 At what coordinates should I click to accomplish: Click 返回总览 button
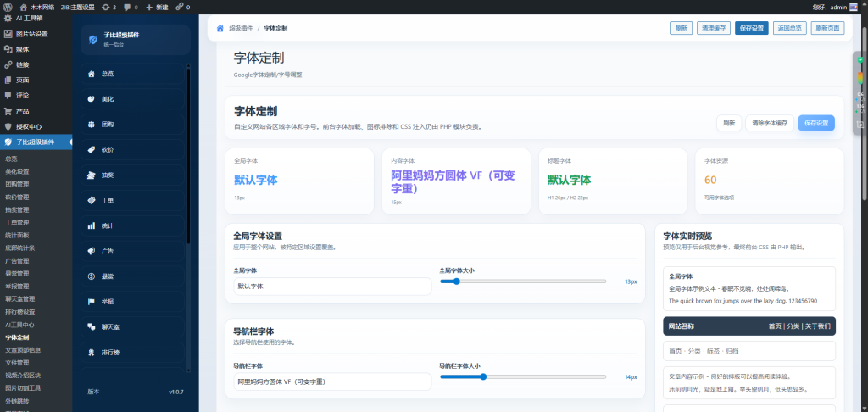[789, 28]
